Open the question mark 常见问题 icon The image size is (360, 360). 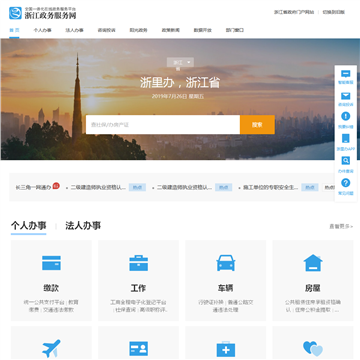(346, 183)
